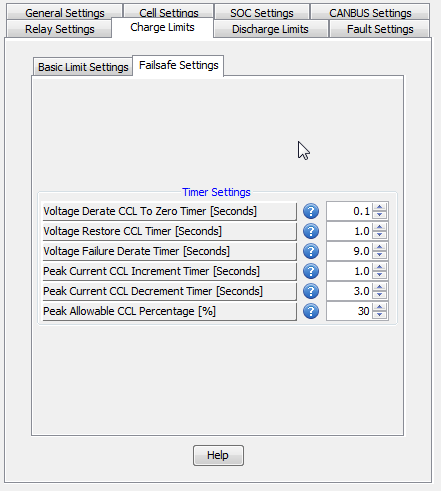Viewport: 441px width, 491px height.
Task: Switch to the Basic Limit Settings tab
Action: coord(83,67)
